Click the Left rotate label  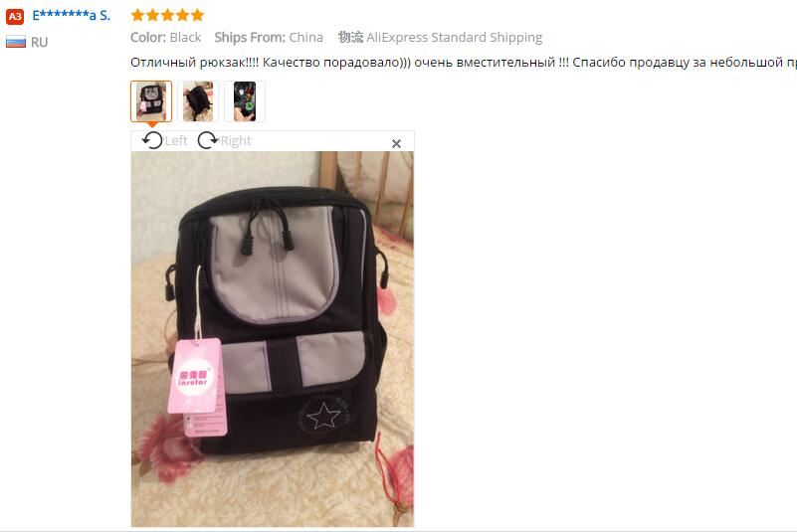(x=176, y=141)
